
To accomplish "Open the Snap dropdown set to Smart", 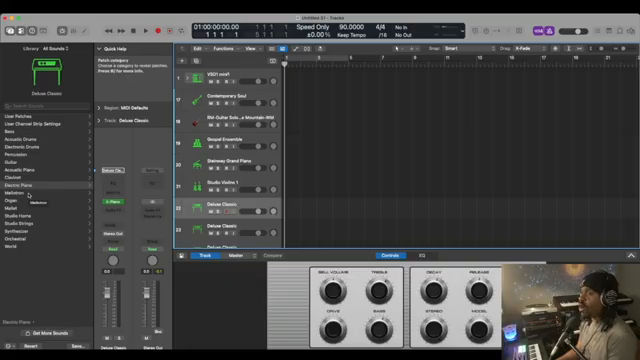I will click(x=469, y=49).
